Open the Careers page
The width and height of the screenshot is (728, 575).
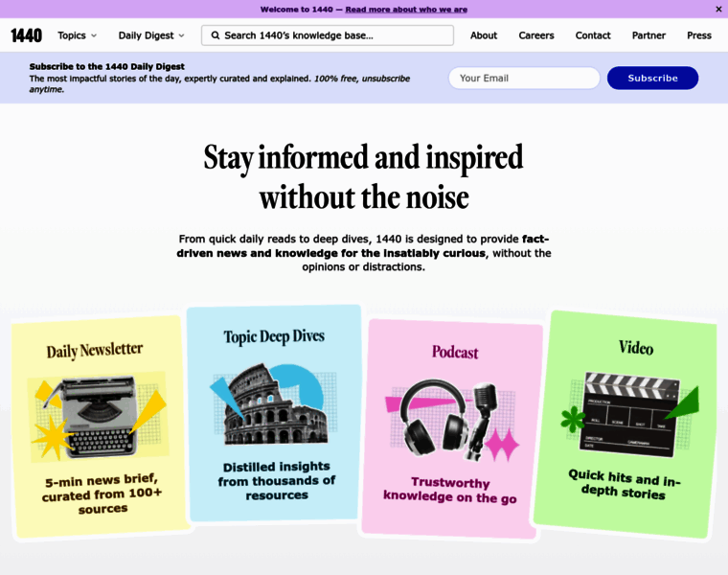pyautogui.click(x=536, y=35)
